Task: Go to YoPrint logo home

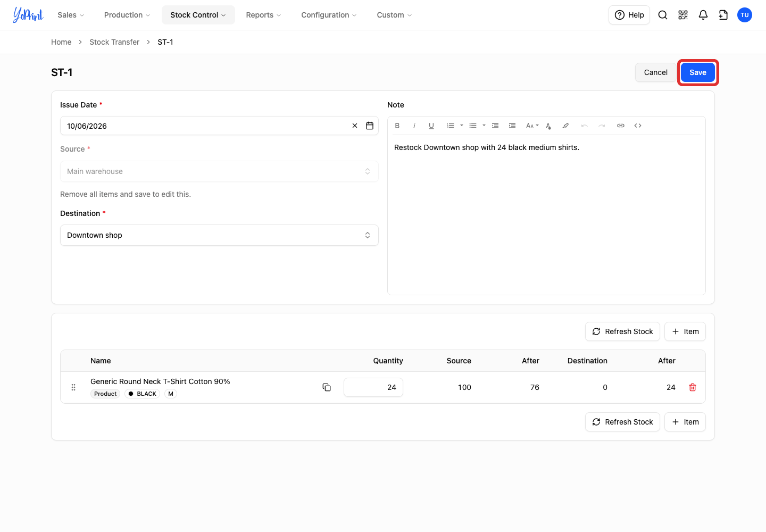Action: 28,14
